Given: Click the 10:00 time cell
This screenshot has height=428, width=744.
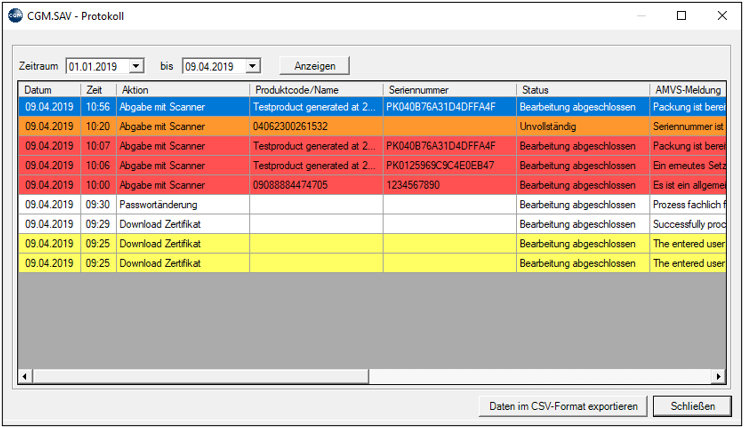Looking at the screenshot, I should coord(98,185).
